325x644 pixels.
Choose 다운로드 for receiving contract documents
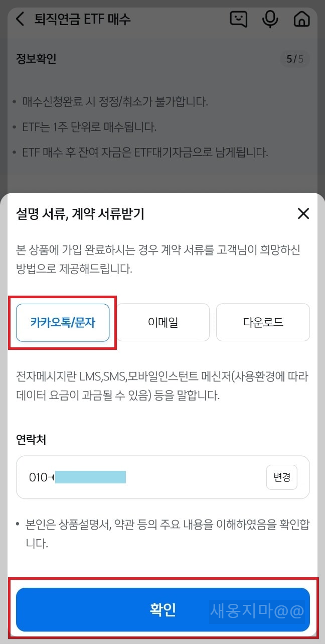(x=263, y=322)
